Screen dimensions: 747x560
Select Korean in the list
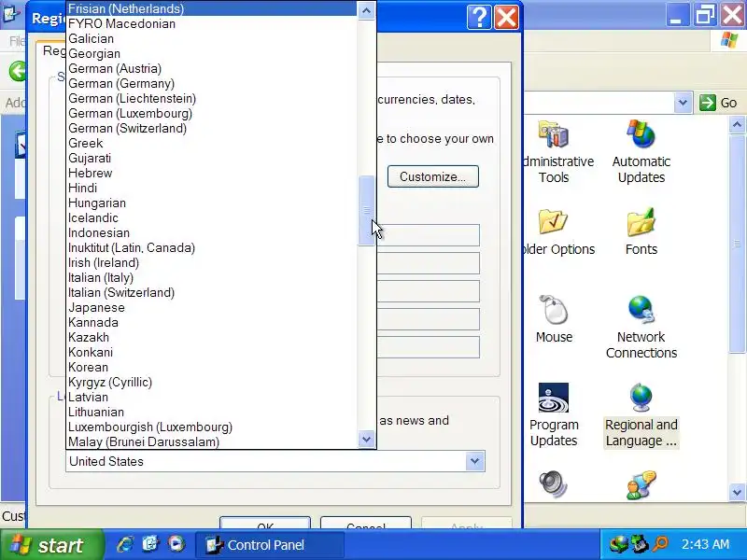point(212,367)
